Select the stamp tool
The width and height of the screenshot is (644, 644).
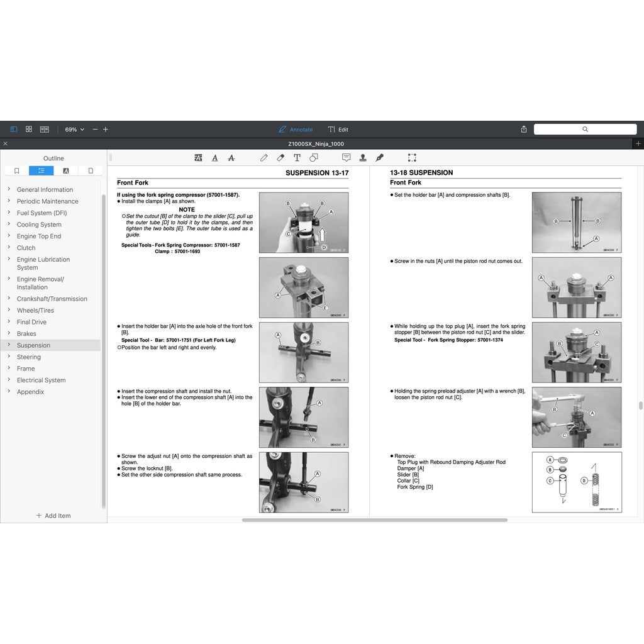363,158
